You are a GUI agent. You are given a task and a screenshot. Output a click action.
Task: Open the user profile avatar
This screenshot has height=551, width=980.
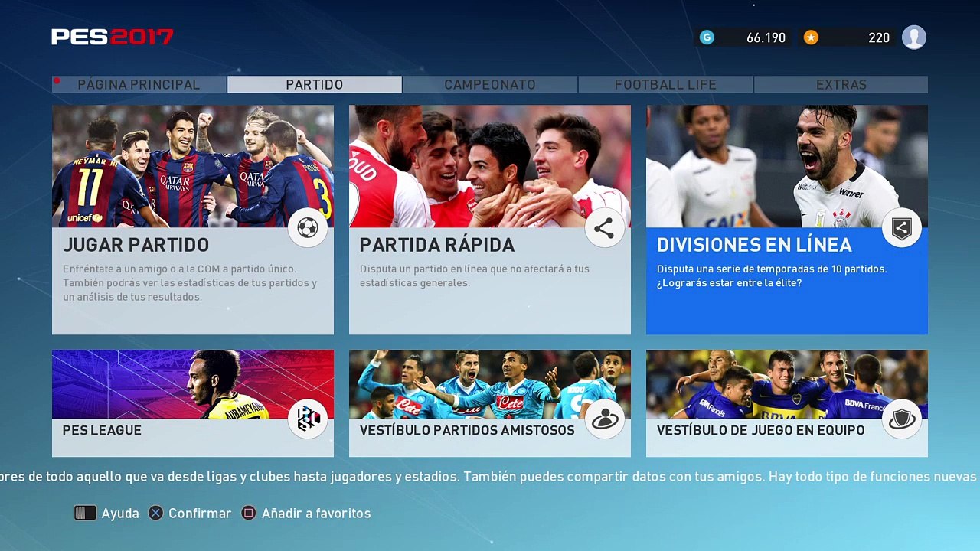(914, 37)
